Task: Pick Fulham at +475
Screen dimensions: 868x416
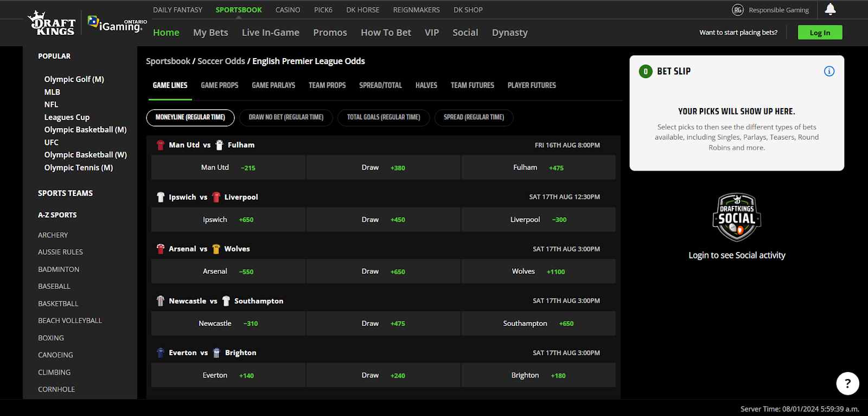Action: point(538,167)
